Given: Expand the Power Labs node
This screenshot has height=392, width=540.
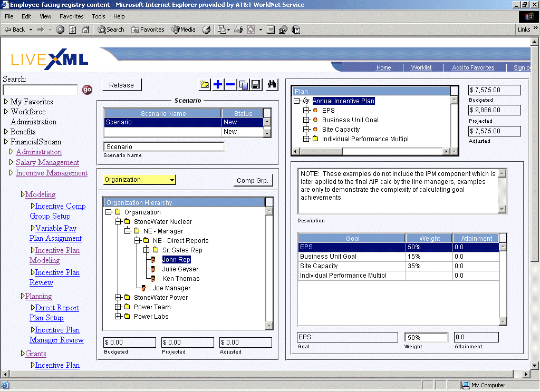Looking at the screenshot, I should 118,316.
